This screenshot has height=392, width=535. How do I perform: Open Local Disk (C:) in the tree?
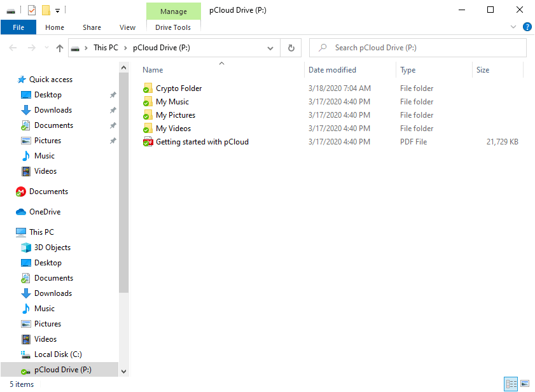point(58,354)
